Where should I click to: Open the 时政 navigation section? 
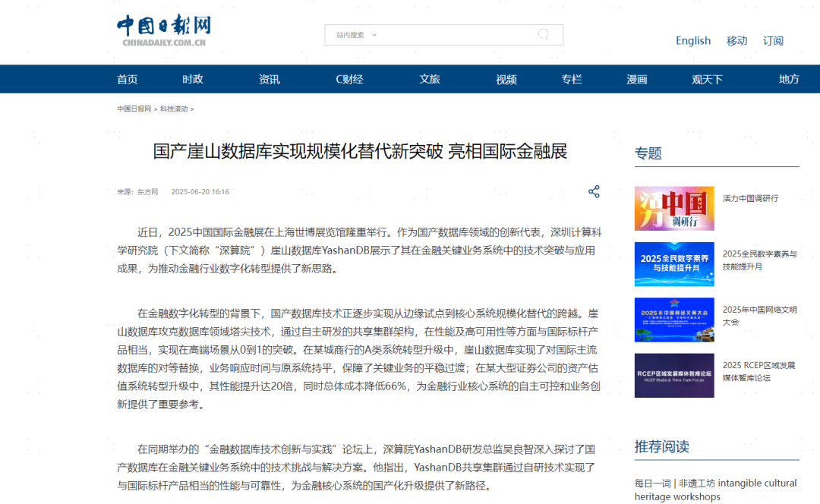pos(192,80)
